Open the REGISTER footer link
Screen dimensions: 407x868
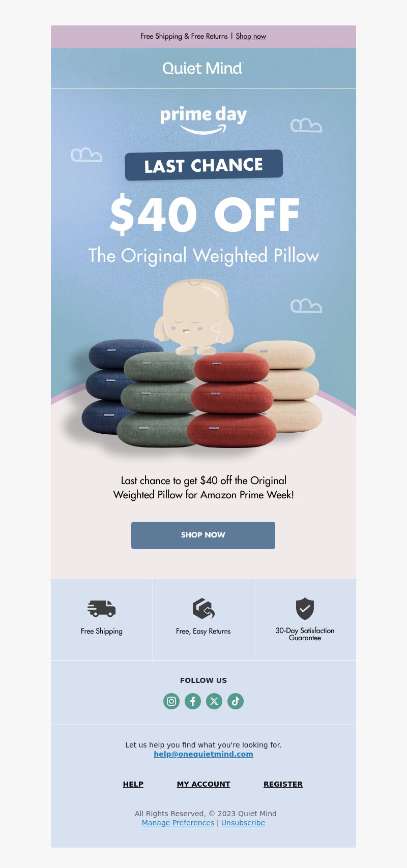pyautogui.click(x=283, y=784)
